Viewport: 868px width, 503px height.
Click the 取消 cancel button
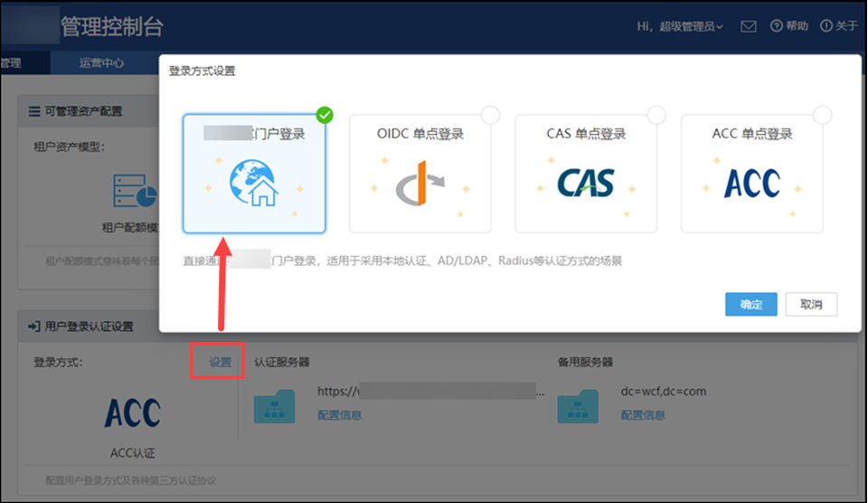click(x=810, y=304)
